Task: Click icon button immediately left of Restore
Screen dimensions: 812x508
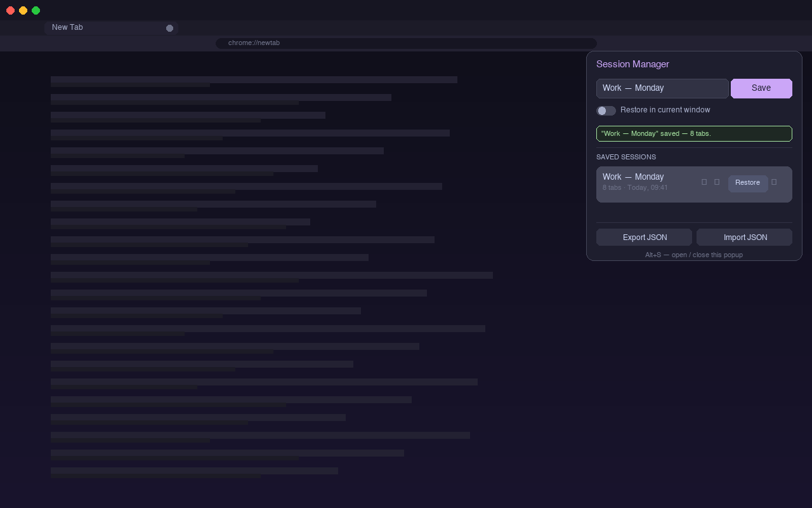Action: pyautogui.click(x=717, y=182)
